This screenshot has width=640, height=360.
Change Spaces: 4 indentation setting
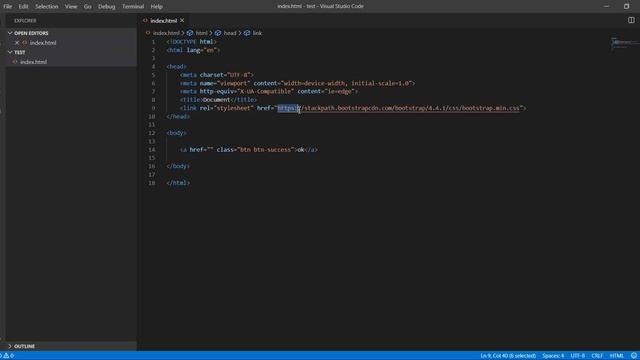tap(553, 356)
